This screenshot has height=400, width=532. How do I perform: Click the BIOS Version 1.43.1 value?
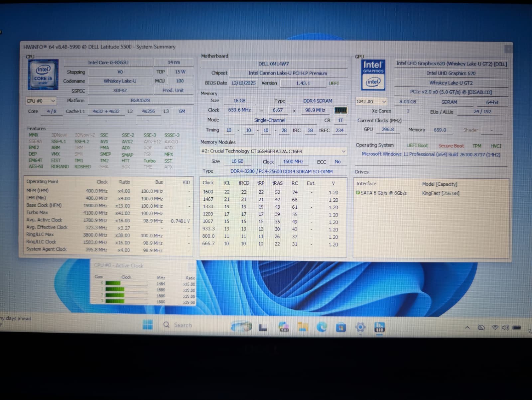point(303,83)
